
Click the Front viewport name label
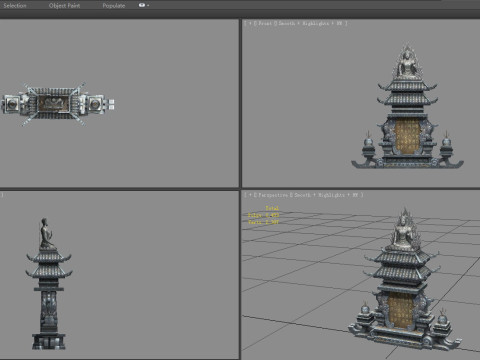(x=265, y=23)
